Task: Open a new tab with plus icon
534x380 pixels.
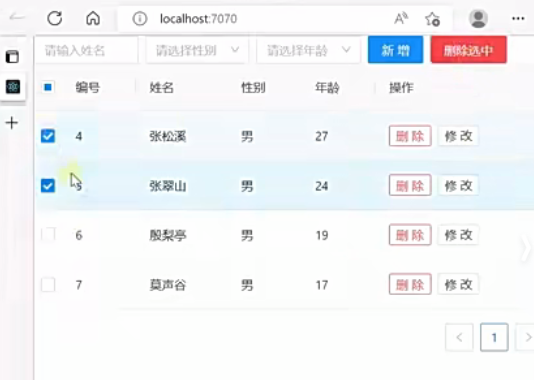Action: click(x=12, y=123)
